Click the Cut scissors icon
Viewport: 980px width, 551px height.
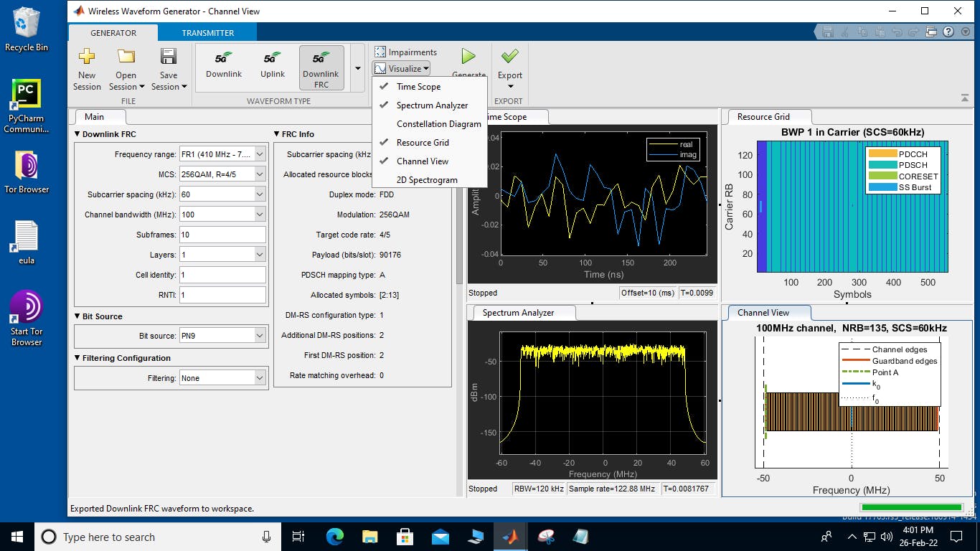coord(845,32)
